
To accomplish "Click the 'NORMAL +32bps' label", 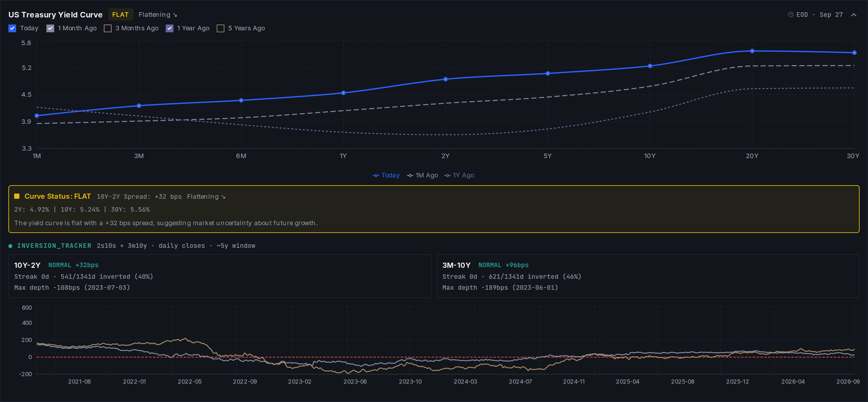I will pyautogui.click(x=74, y=265).
